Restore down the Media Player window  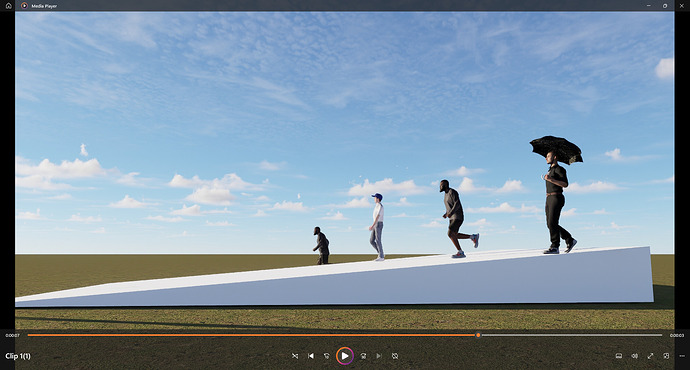pos(665,6)
